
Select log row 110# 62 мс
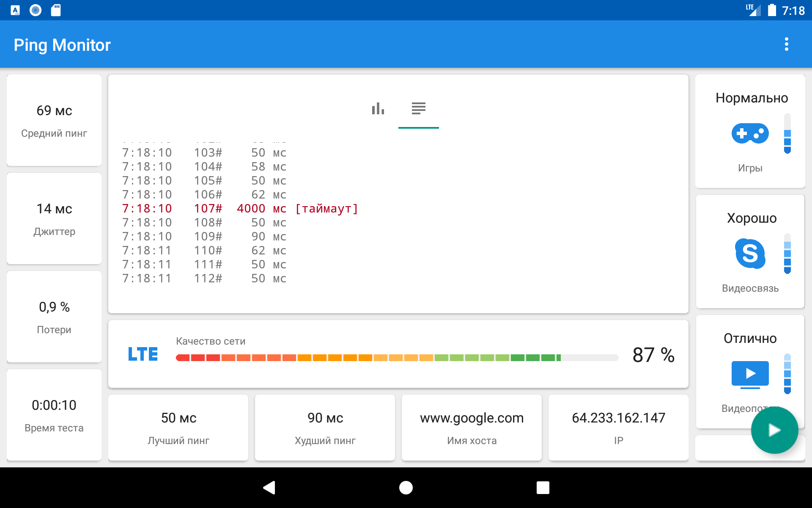[x=204, y=250]
